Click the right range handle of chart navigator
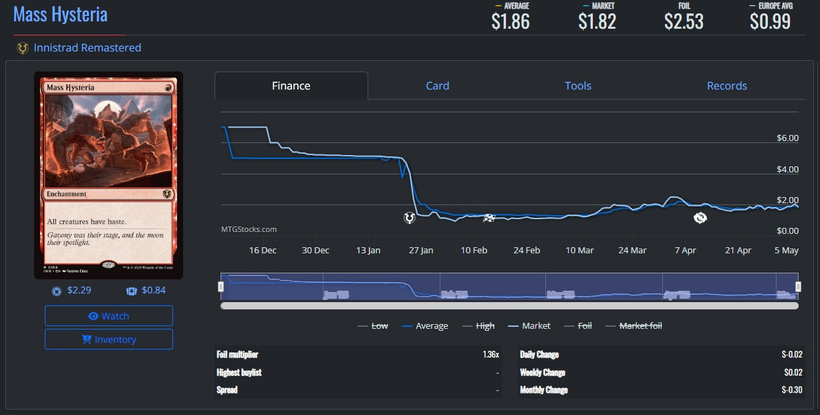Viewport: 820px width, 415px height. [x=798, y=286]
